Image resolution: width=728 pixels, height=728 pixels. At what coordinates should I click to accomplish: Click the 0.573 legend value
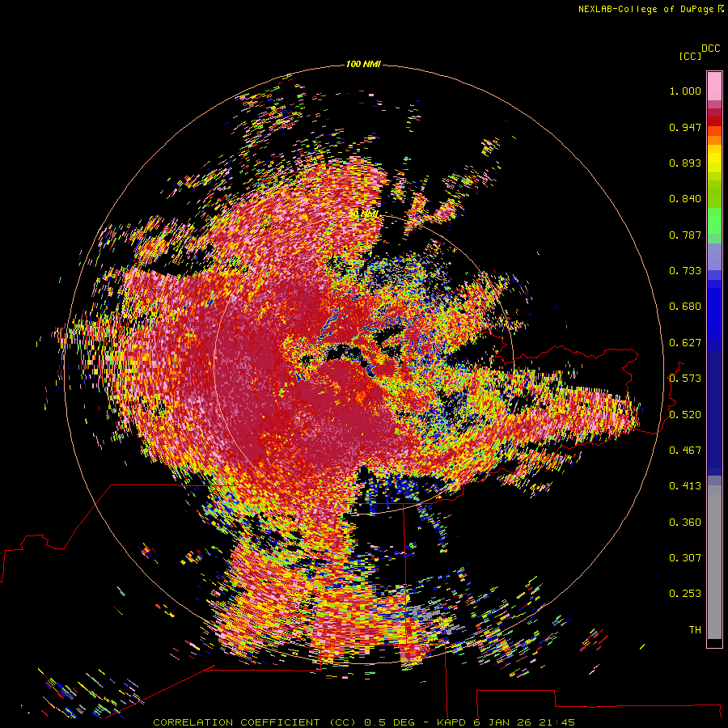pos(685,379)
